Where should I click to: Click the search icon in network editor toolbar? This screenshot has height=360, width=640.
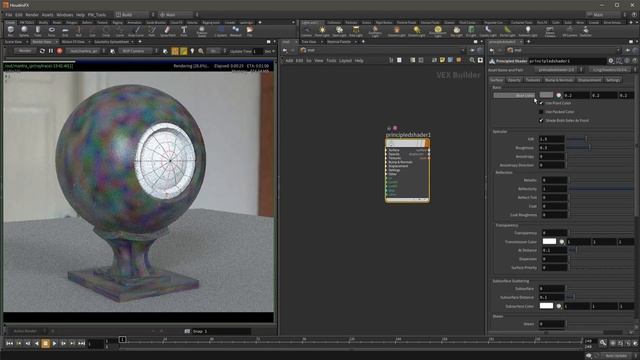[472, 60]
